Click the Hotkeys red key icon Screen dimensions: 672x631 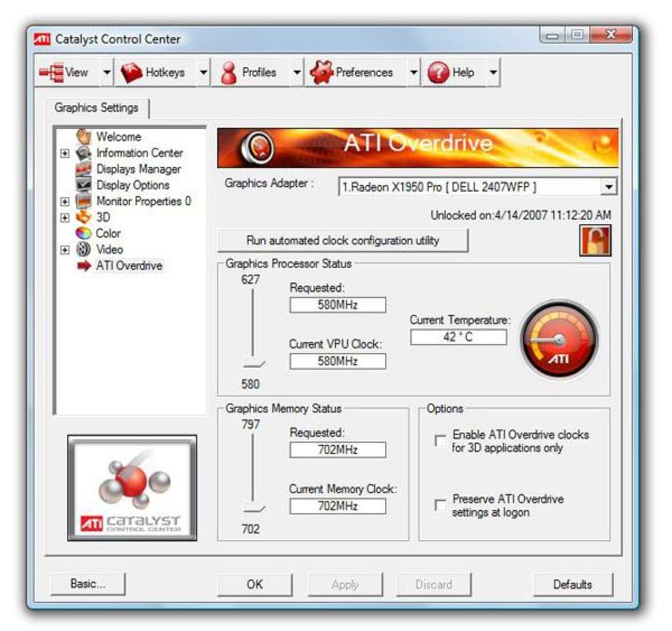pyautogui.click(x=130, y=72)
